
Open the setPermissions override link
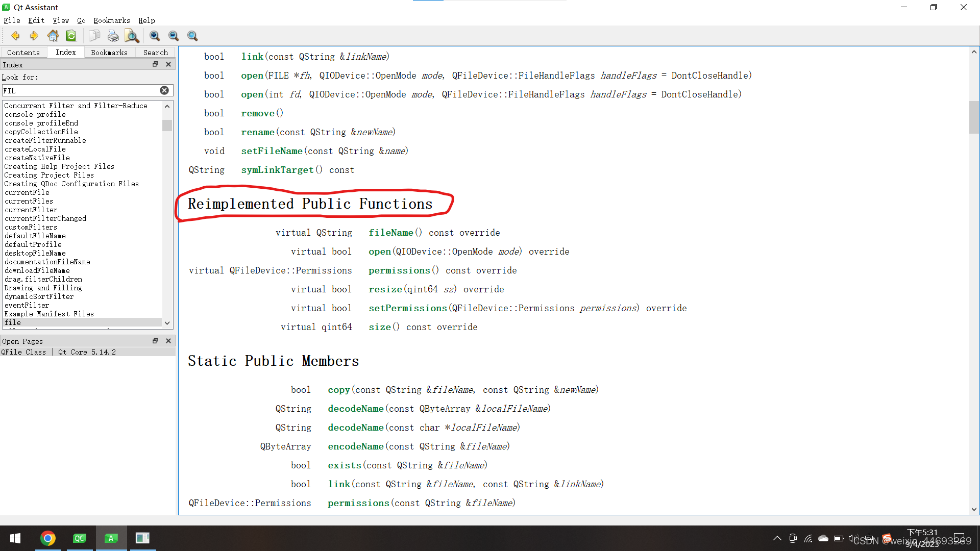pyautogui.click(x=408, y=308)
